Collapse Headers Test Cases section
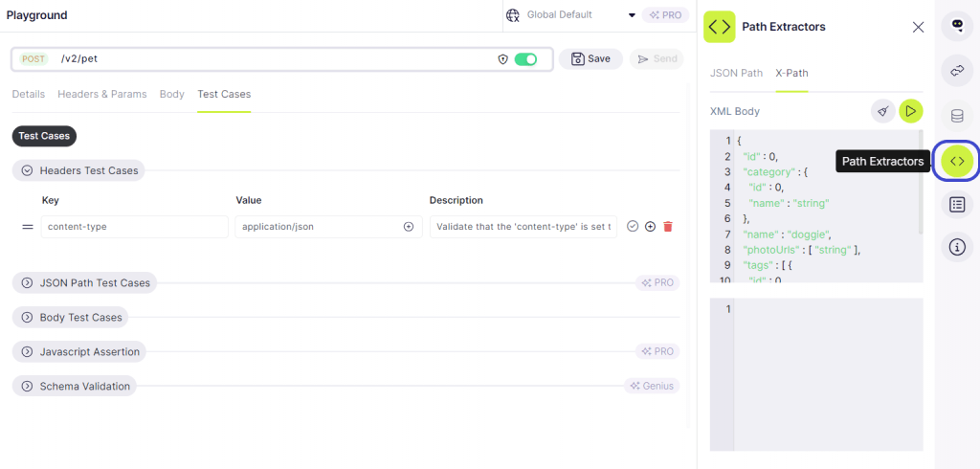The image size is (980, 469). (x=27, y=171)
